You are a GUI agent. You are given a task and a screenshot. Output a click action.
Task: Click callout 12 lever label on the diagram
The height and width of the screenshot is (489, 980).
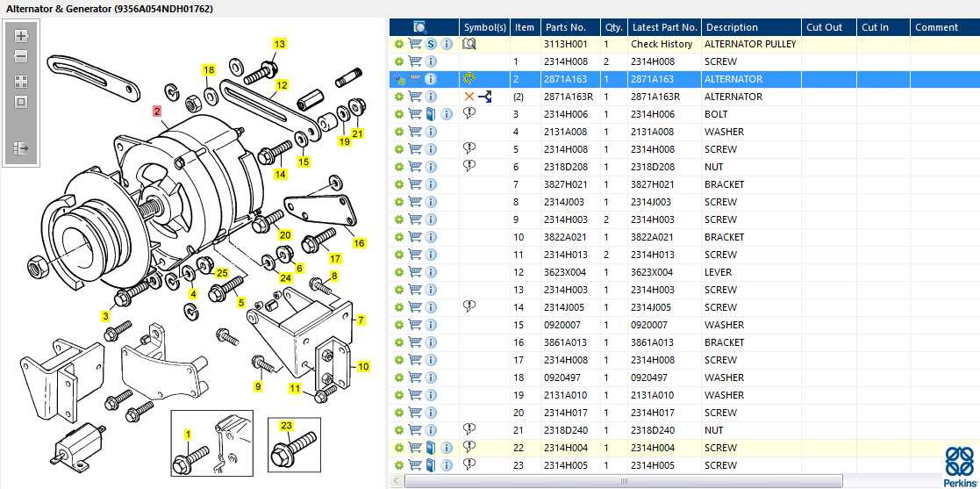point(282,85)
